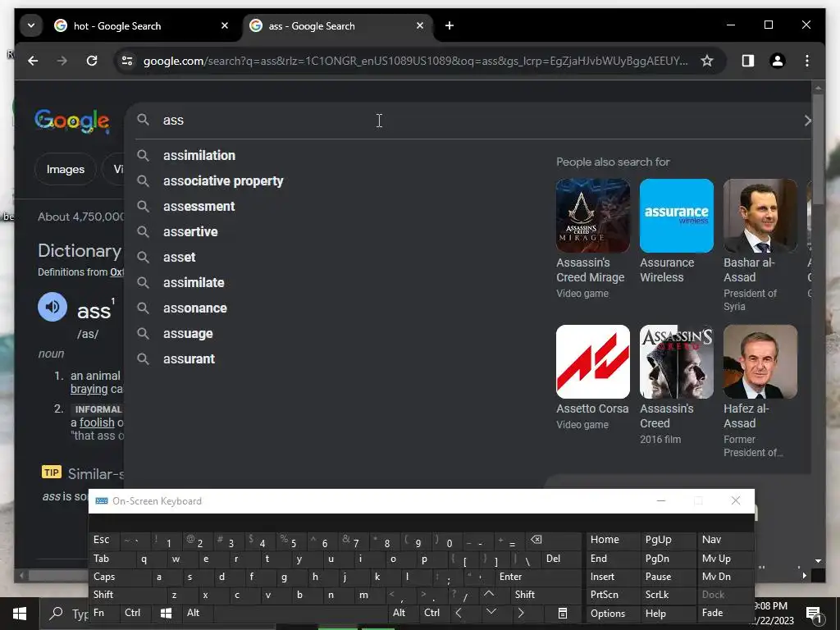Open Assurance Wireless thumbnail
The width and height of the screenshot is (840, 630).
677,216
